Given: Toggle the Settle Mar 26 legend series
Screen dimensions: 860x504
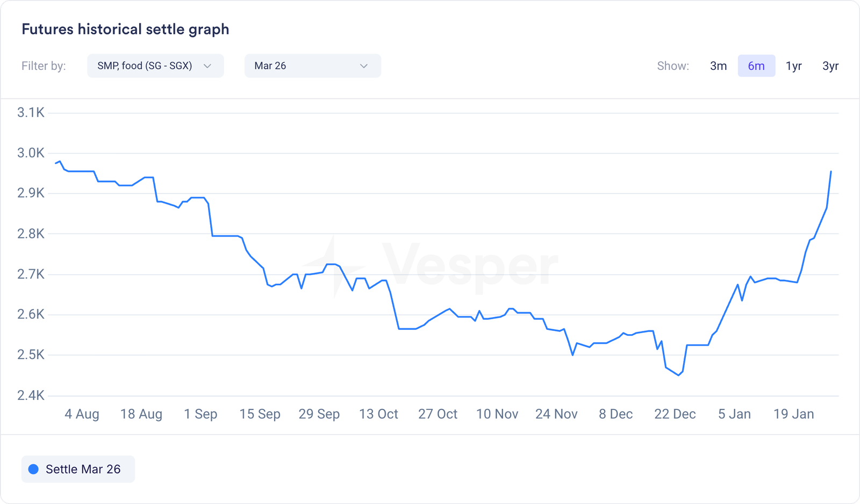Looking at the screenshot, I should pyautogui.click(x=78, y=469).
